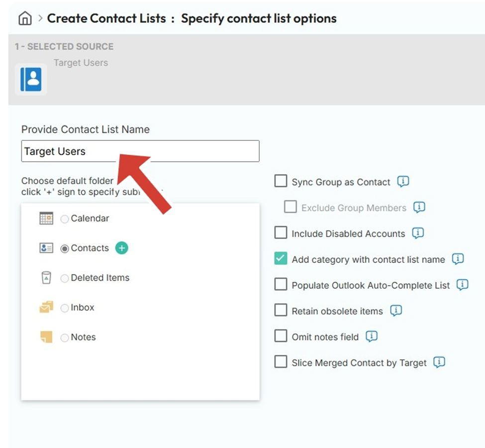The height and width of the screenshot is (448, 485).
Task: Uncheck Add category with contact list name
Action: point(281,258)
